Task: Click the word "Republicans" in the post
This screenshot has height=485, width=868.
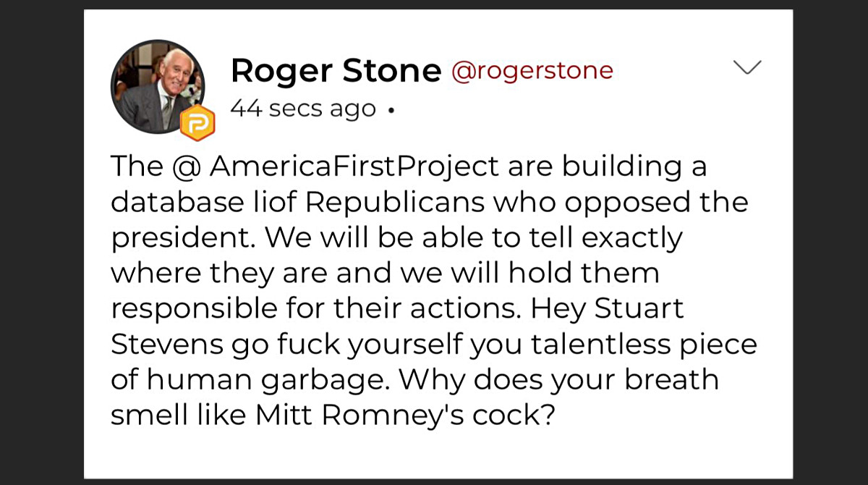Action: click(395, 202)
